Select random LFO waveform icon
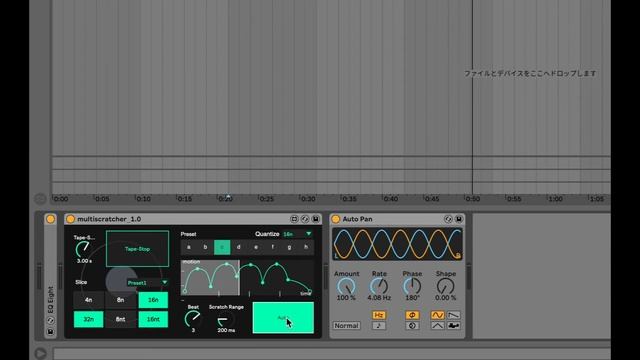 454,326
